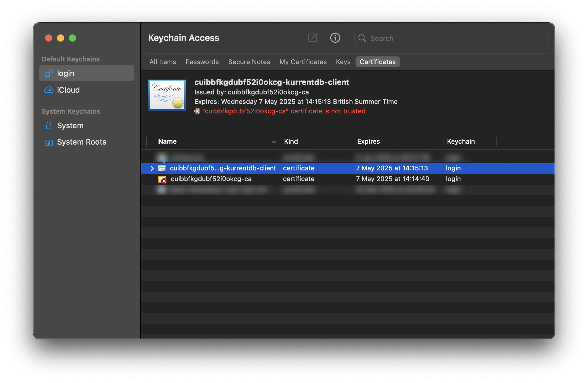The width and height of the screenshot is (588, 383).
Task: Select the My Certificates tab
Action: coord(303,62)
